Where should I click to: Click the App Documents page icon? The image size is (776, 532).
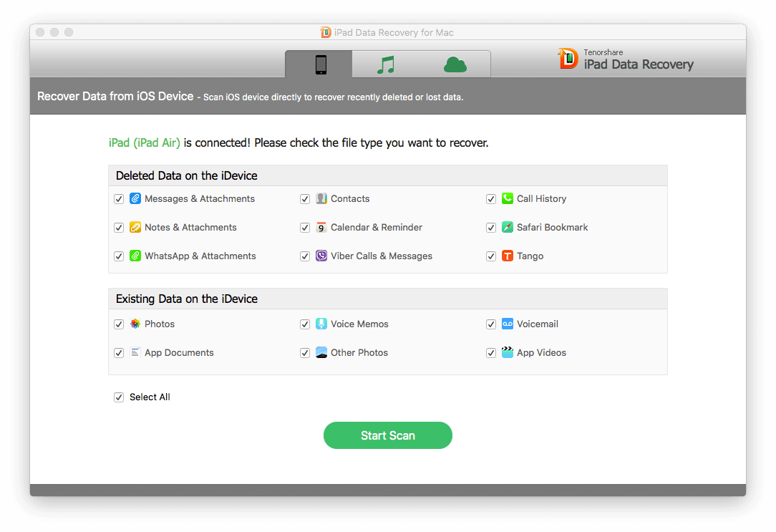(x=135, y=352)
